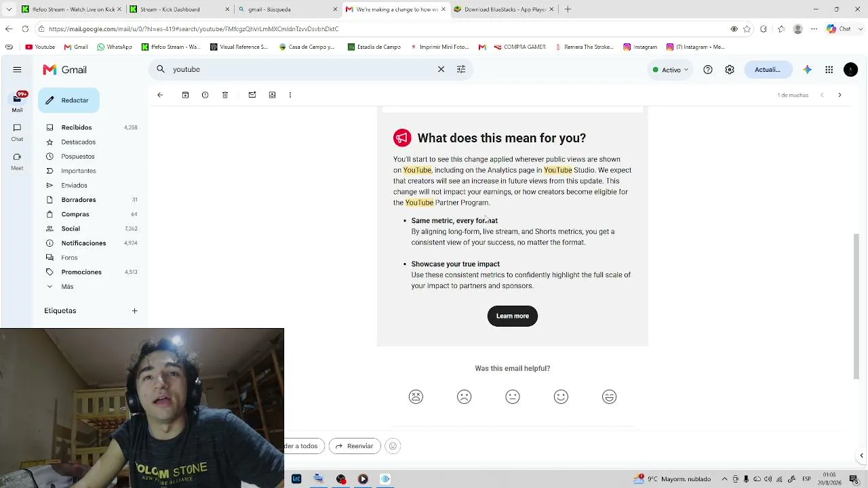Switch to the Chat section
Screen dimensions: 868x488
(17, 131)
